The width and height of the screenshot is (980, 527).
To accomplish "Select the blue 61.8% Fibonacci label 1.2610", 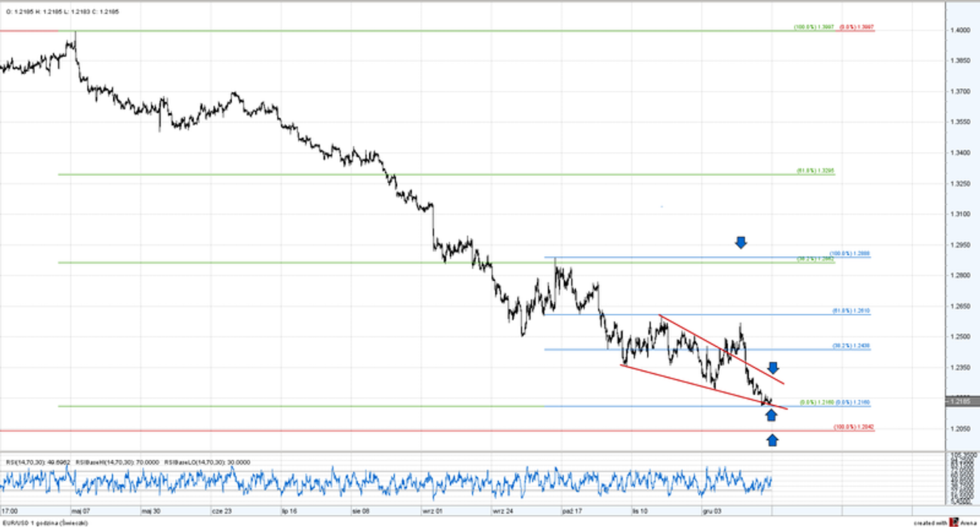I will click(x=850, y=310).
